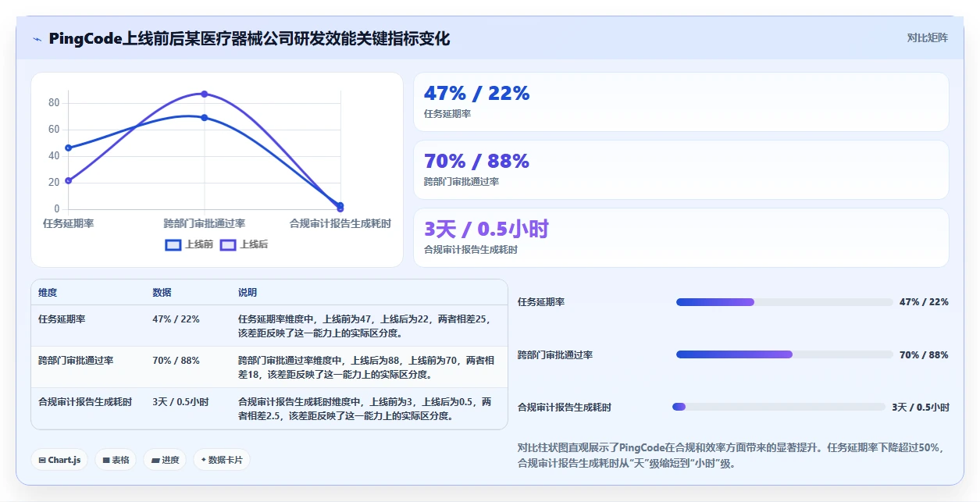Click the x-axis label 合规审计报告生成耗时
The image size is (980, 502).
click(x=340, y=224)
